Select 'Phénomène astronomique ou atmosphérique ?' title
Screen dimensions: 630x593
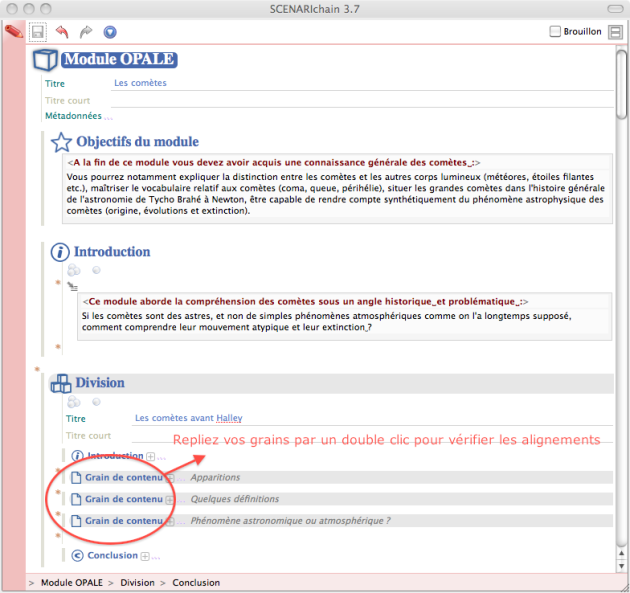pyautogui.click(x=290, y=521)
